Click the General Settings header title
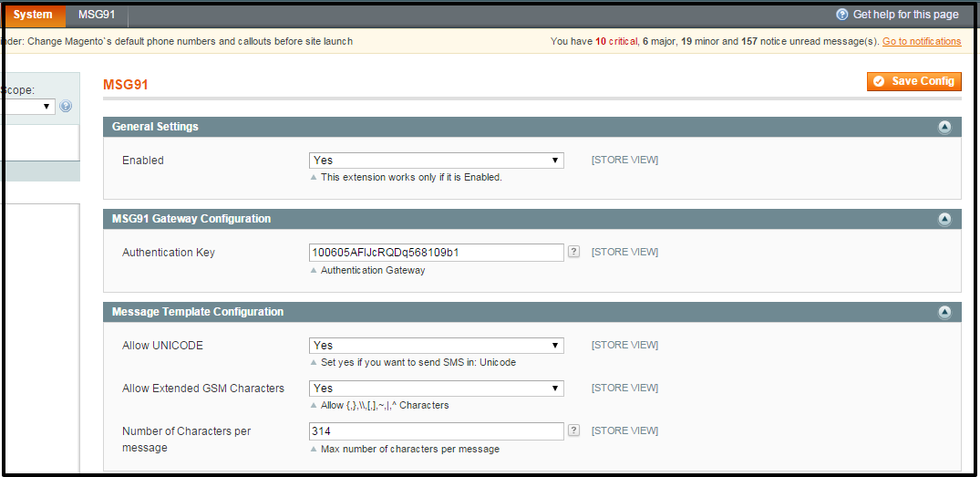Image resolution: width=980 pixels, height=477 pixels. (x=155, y=126)
